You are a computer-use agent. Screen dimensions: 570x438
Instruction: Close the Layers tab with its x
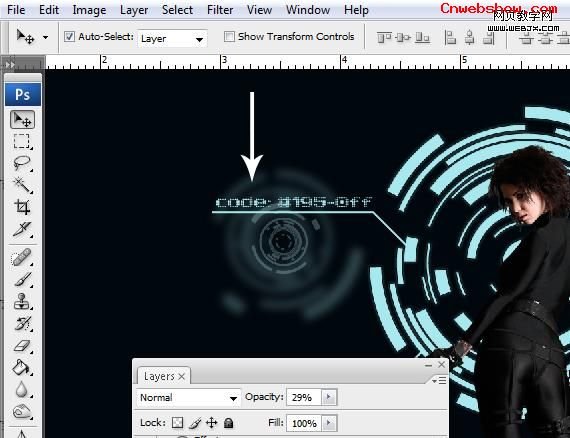[181, 377]
